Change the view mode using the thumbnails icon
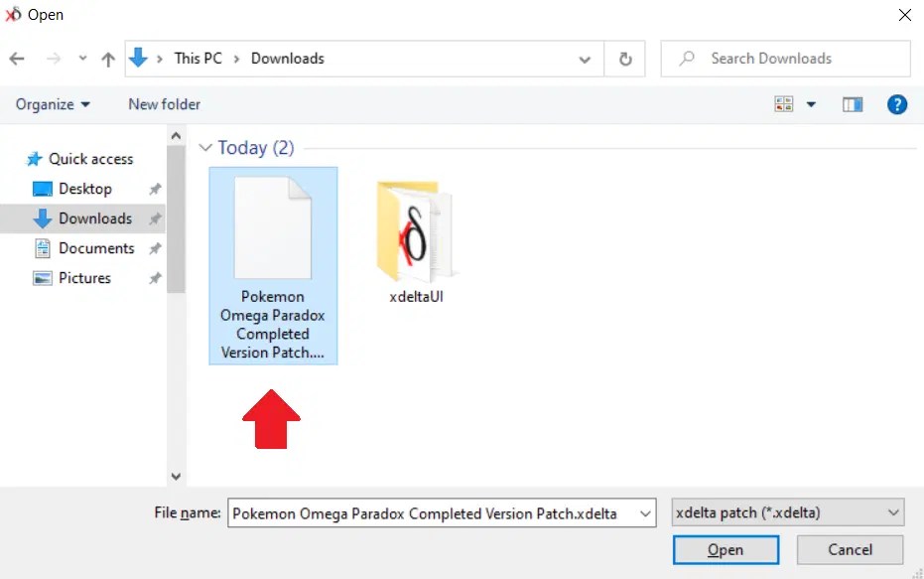This screenshot has width=924, height=579. 784,103
